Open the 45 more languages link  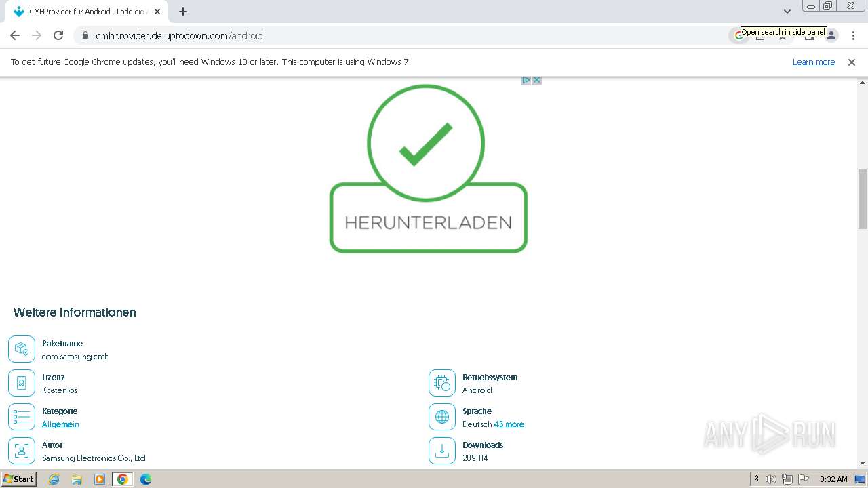509,424
